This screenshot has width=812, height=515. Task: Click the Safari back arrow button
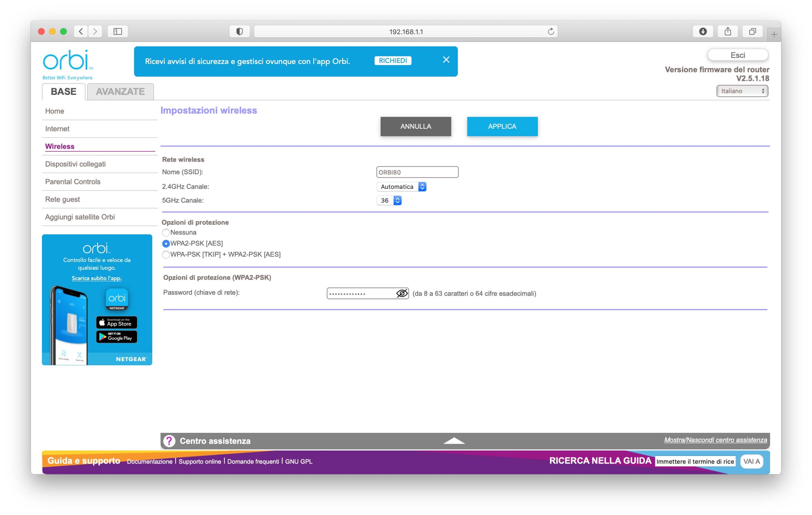[81, 31]
